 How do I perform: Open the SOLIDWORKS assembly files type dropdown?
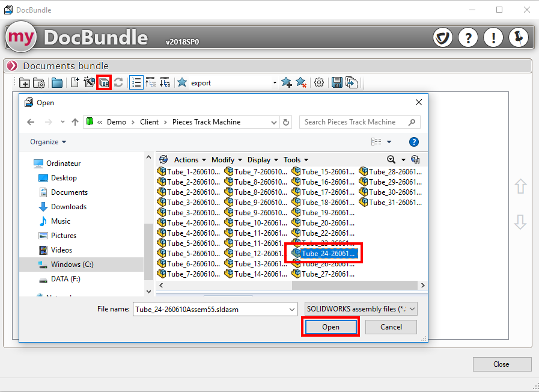click(x=361, y=309)
